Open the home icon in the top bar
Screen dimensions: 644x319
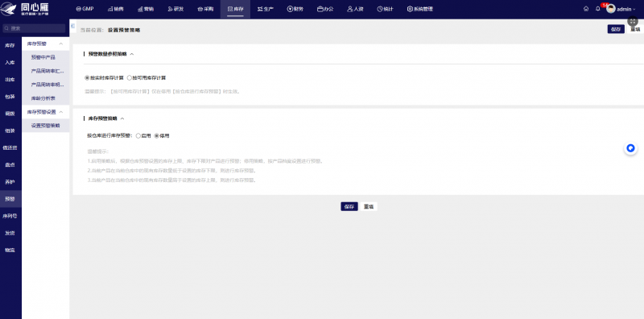pyautogui.click(x=586, y=9)
